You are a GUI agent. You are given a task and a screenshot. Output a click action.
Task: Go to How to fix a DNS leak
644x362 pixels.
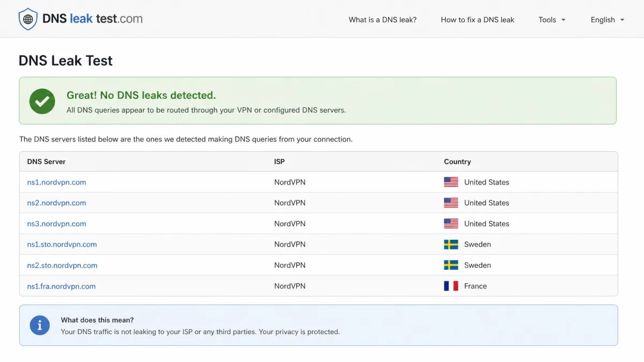point(478,20)
